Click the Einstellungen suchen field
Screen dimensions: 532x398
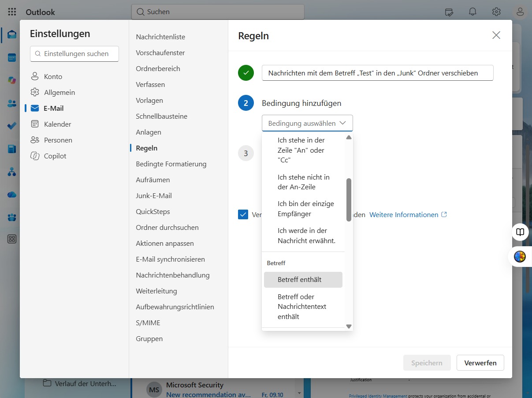74,53
